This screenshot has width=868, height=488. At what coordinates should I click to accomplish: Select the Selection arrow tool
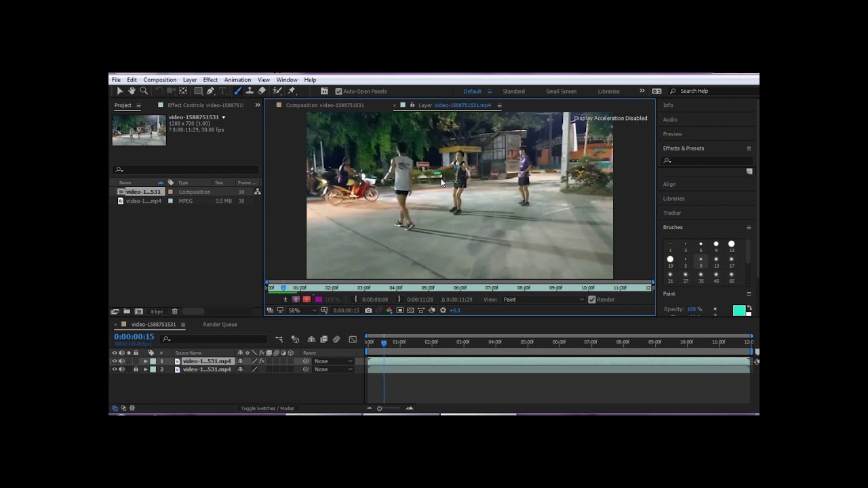coord(119,91)
